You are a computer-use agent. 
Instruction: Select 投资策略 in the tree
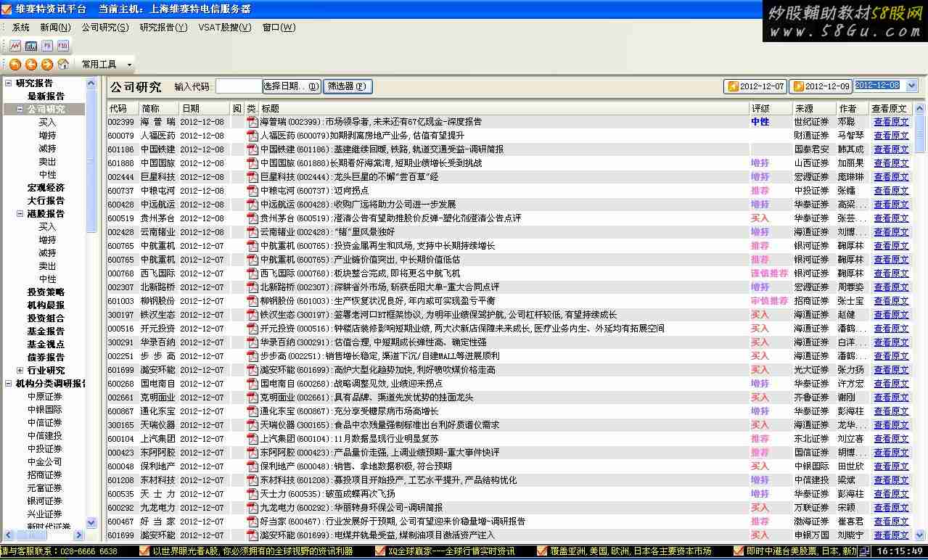[x=46, y=292]
